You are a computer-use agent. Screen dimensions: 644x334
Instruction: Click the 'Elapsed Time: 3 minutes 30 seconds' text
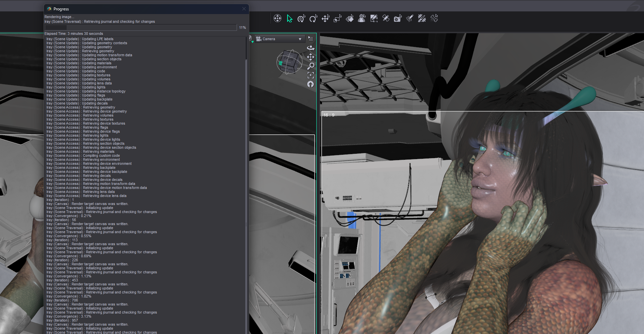click(74, 34)
